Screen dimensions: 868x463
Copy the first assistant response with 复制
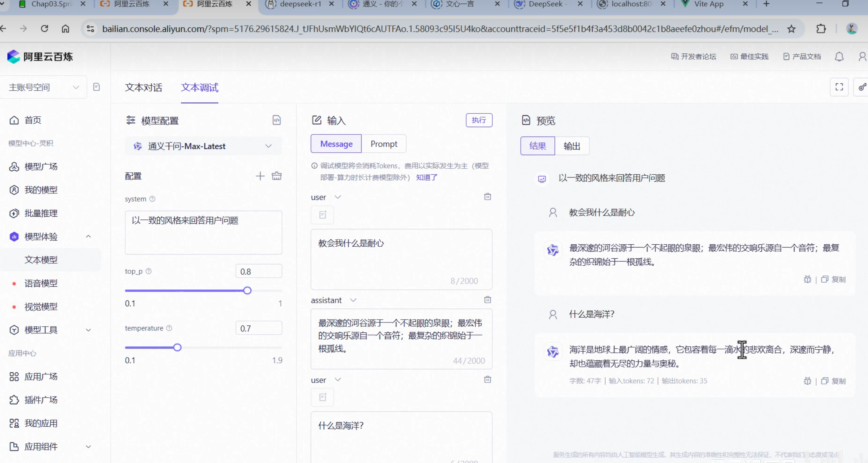point(834,279)
